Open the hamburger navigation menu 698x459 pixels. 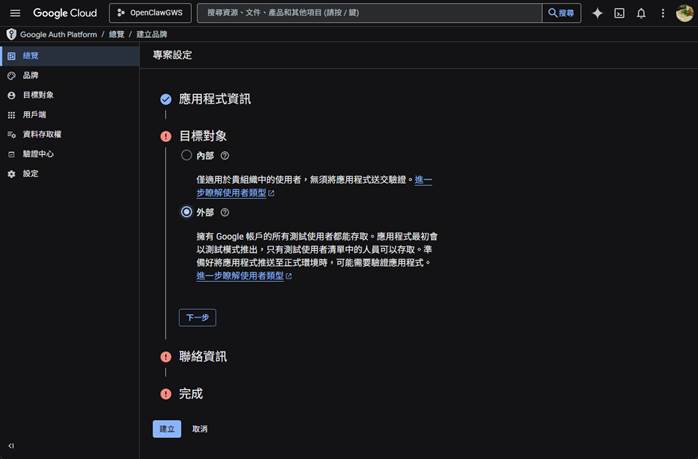[15, 13]
